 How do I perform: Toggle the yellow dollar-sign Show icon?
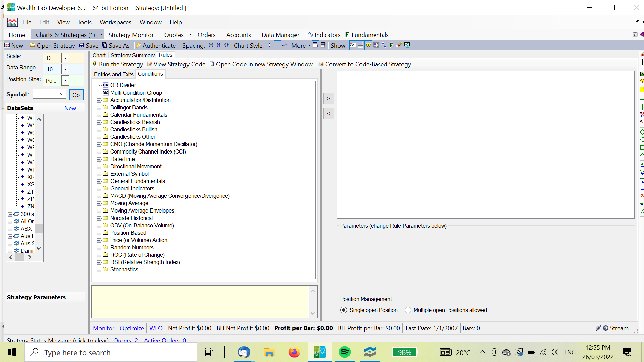click(368, 45)
